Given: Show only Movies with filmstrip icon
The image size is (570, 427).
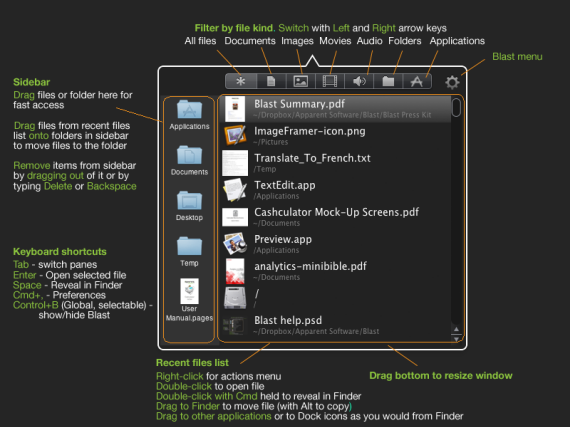Looking at the screenshot, I should coord(330,81).
